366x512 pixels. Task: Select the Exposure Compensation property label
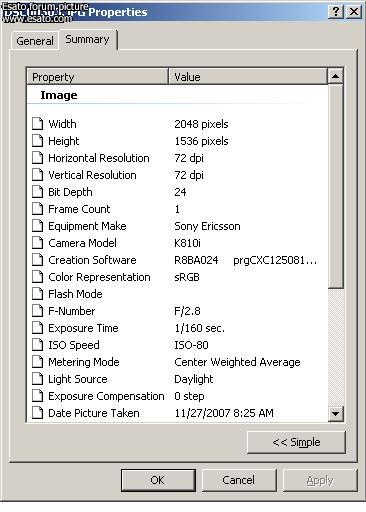106,396
